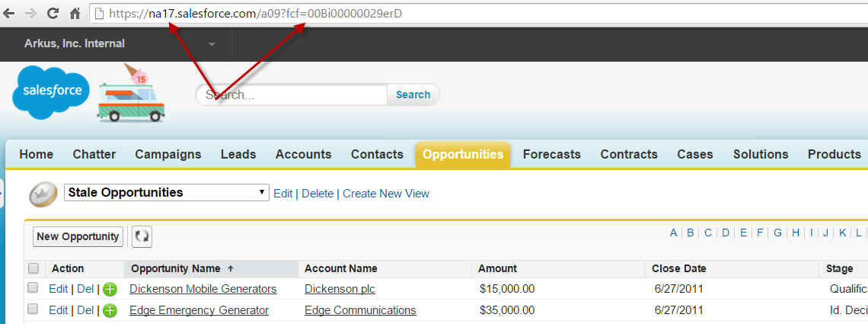
Task: Click the $15,000.00 amount cell
Action: pos(507,289)
